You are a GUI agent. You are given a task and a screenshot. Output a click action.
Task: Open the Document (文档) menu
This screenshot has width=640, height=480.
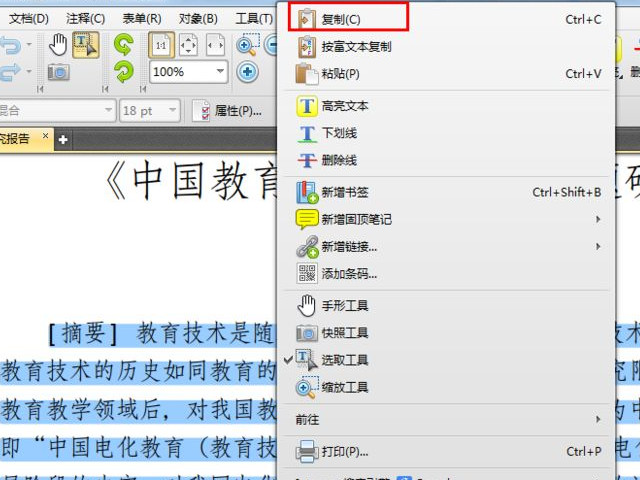click(x=29, y=19)
